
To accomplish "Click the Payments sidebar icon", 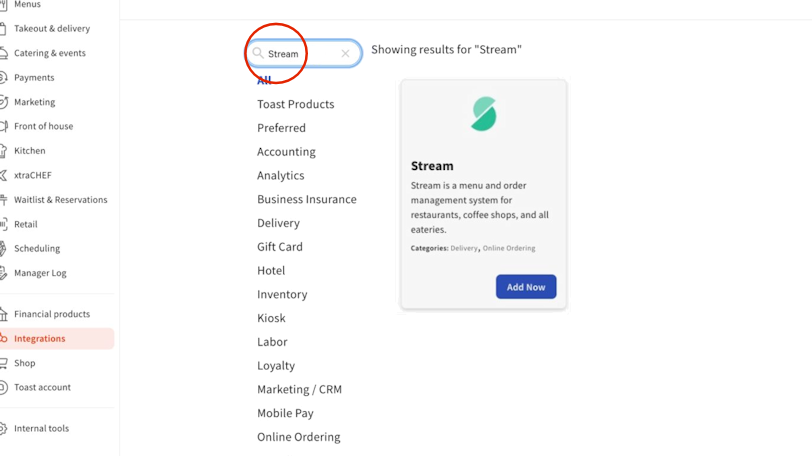I will tap(3, 78).
